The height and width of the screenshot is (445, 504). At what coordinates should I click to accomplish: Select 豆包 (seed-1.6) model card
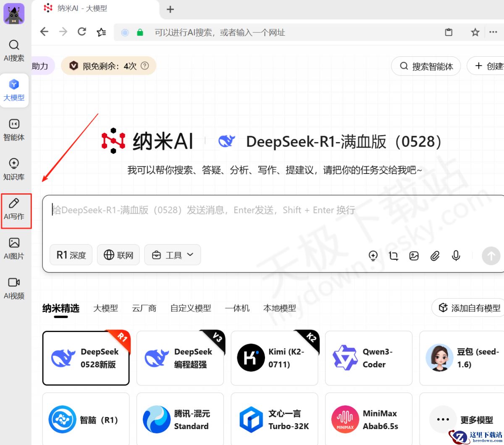pos(462,358)
